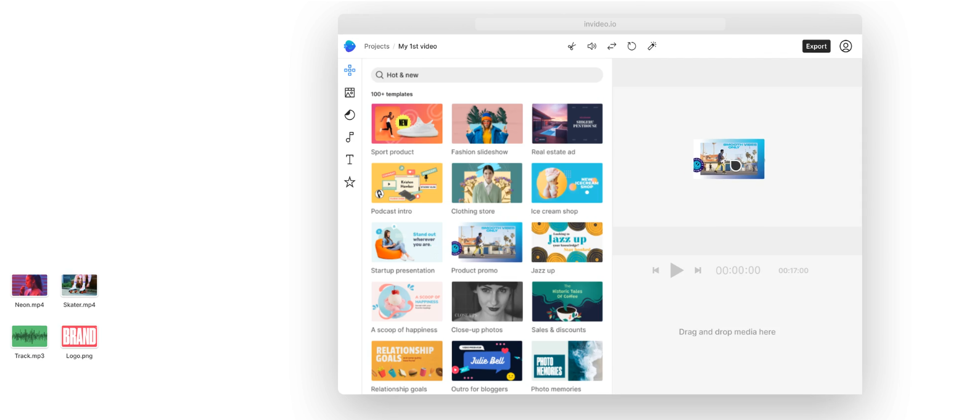
Task: Open the stickers shape icon in sidebar
Action: (350, 115)
